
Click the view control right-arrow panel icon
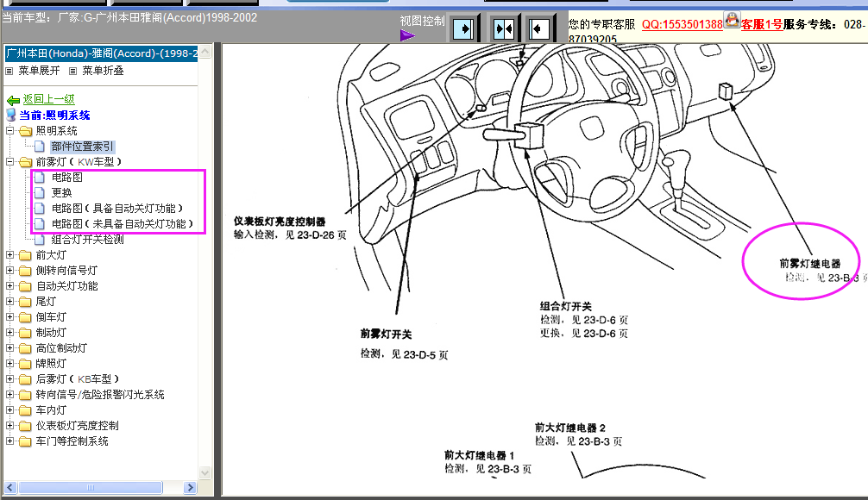pyautogui.click(x=463, y=28)
